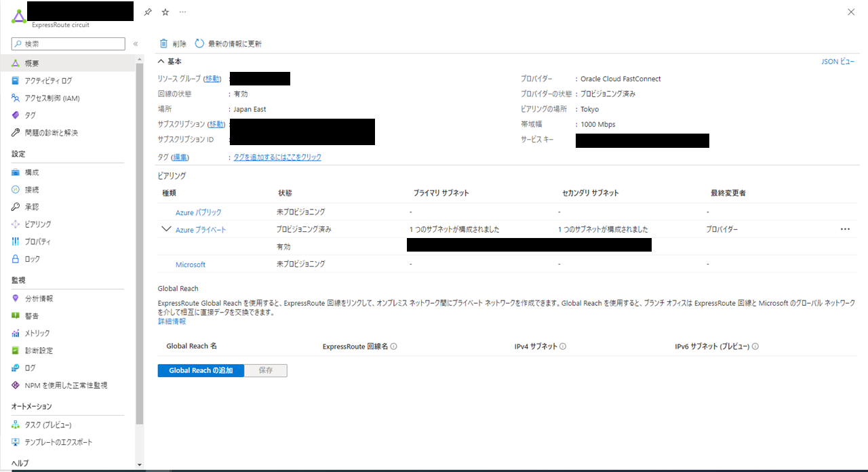
Task: Click the sidebar scrollbar down arrow
Action: (140, 465)
